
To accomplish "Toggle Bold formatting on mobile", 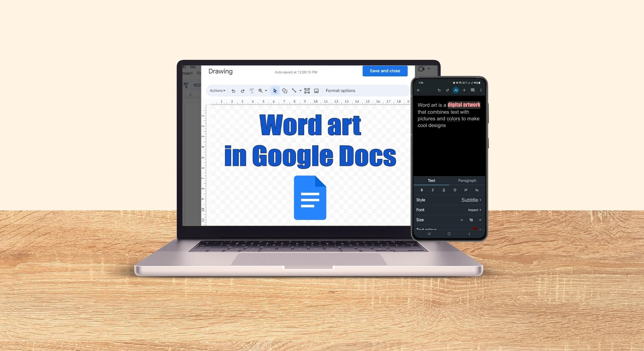I will click(x=421, y=190).
